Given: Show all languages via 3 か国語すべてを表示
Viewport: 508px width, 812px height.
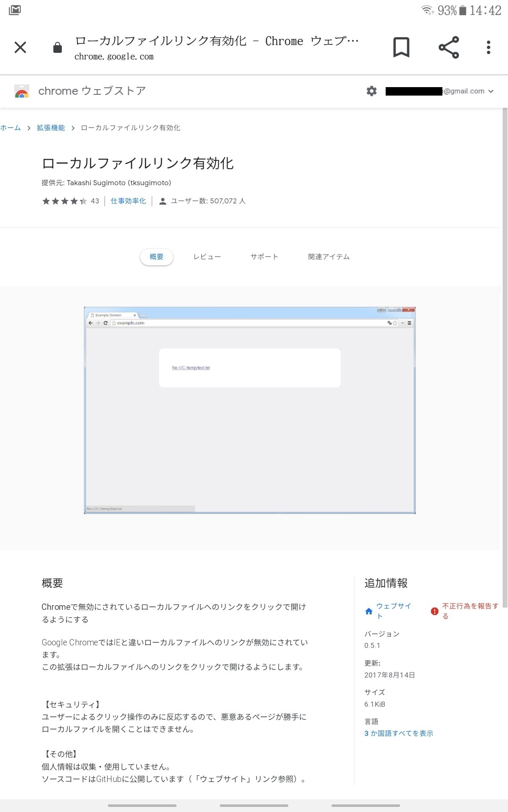Looking at the screenshot, I should 399,733.
